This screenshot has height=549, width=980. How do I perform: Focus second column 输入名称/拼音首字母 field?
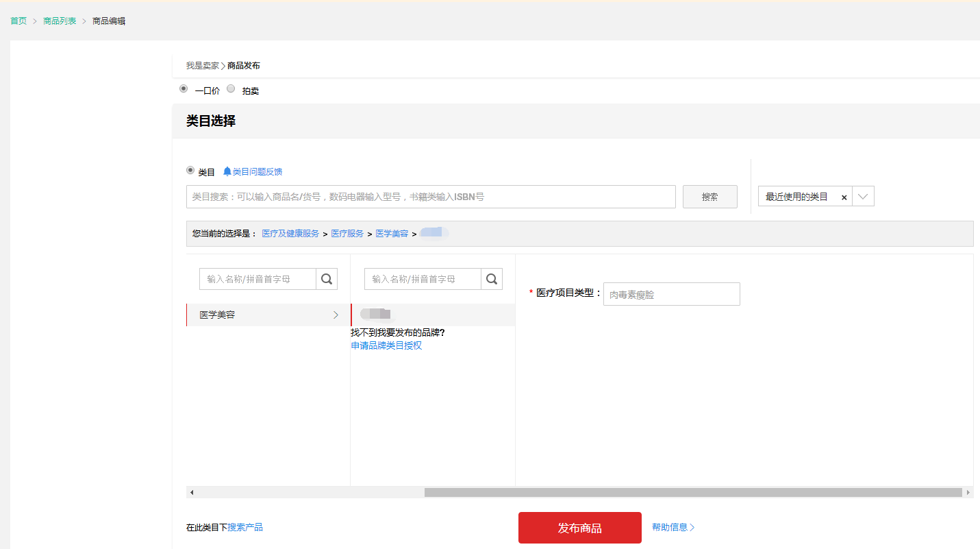pos(423,279)
